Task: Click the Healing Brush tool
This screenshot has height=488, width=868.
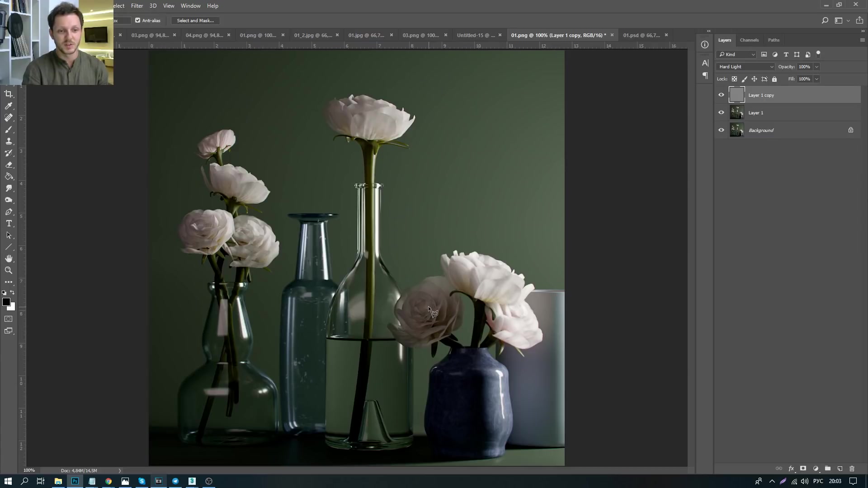Action: coord(8,118)
